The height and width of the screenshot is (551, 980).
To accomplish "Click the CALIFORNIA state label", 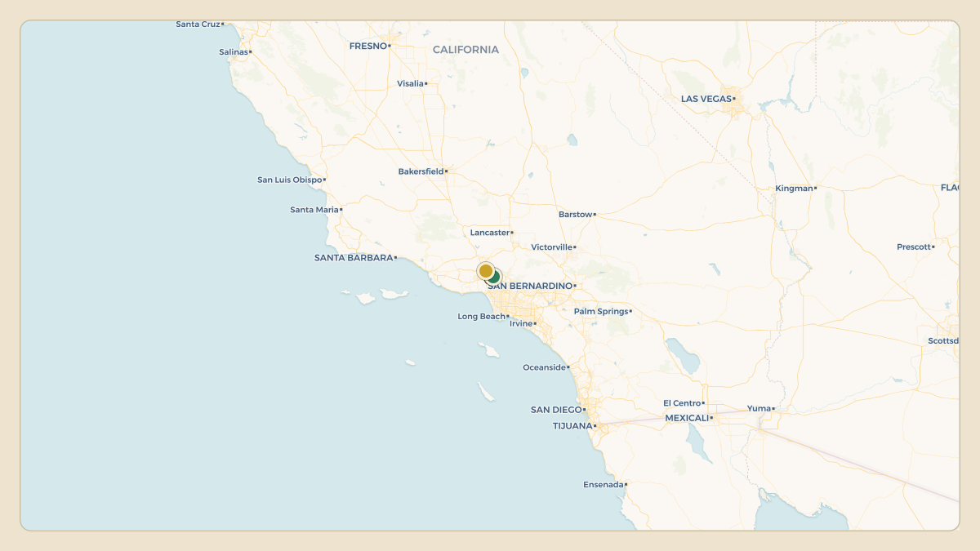I will point(465,50).
